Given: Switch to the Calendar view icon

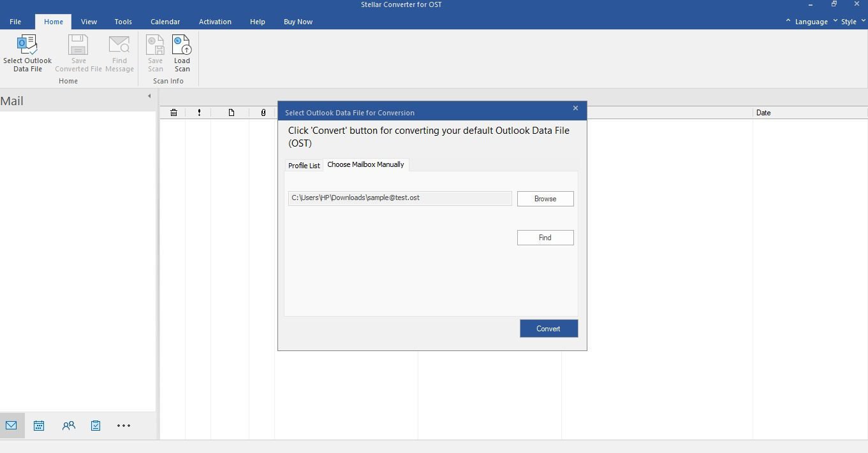Looking at the screenshot, I should point(39,426).
